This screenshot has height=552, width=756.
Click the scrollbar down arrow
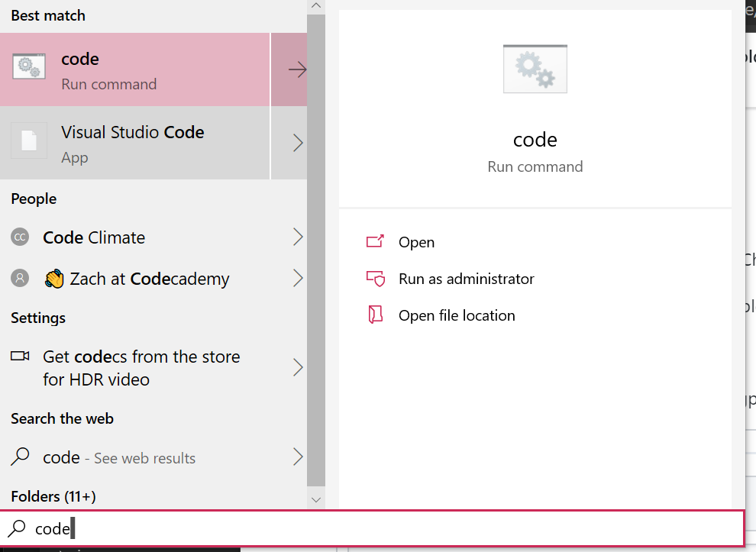(316, 499)
